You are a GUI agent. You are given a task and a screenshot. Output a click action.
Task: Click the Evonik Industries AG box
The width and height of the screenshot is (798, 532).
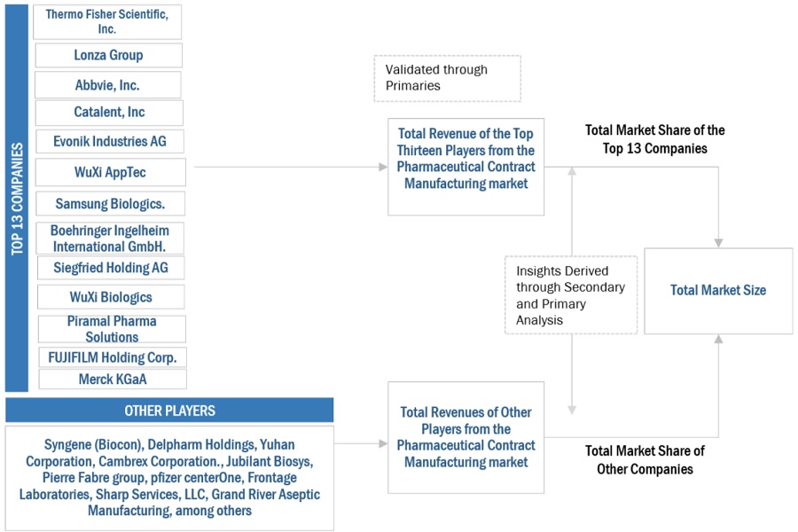coord(109,141)
